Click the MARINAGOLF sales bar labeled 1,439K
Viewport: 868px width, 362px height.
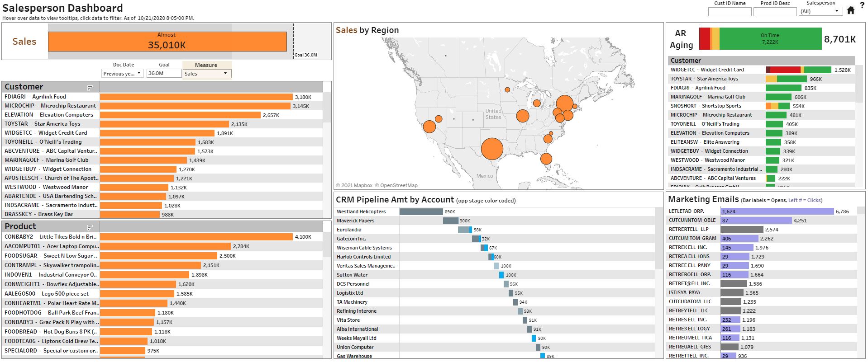click(x=143, y=160)
